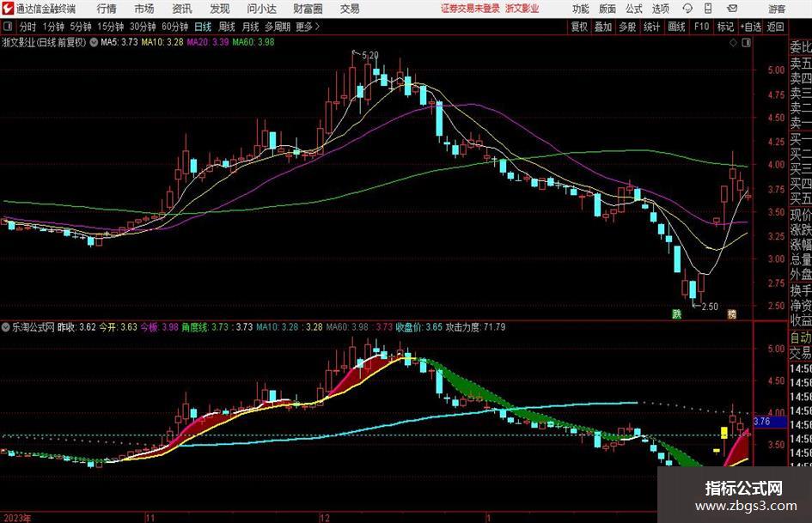
Task: Open the 多周期 multi-period view
Action: [278, 27]
